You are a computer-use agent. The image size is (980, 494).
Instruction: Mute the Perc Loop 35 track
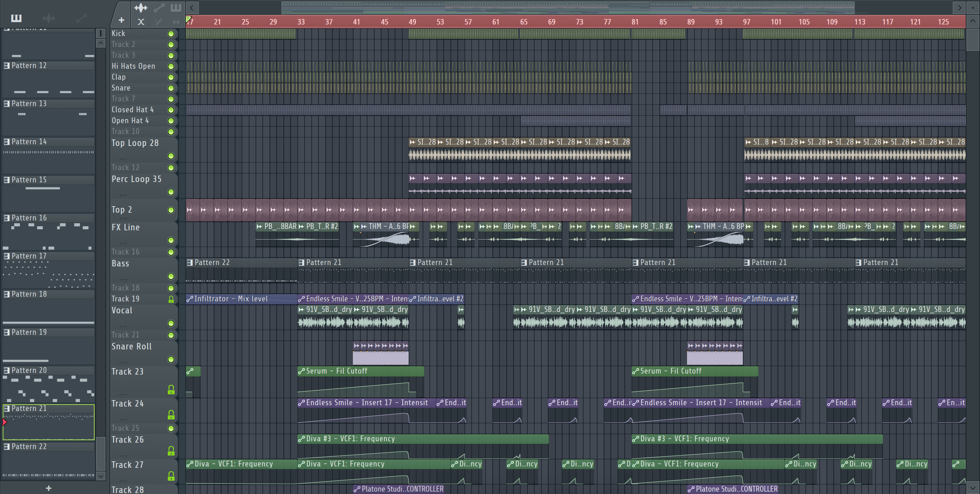coord(171,192)
